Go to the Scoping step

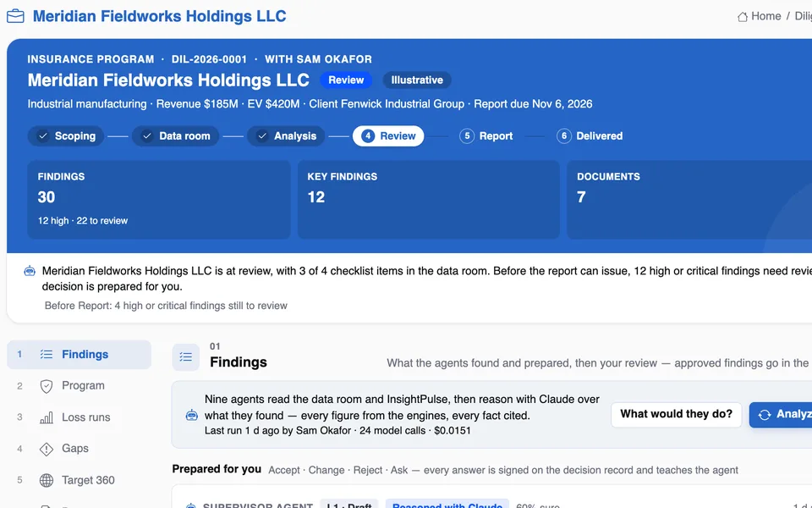pos(66,135)
